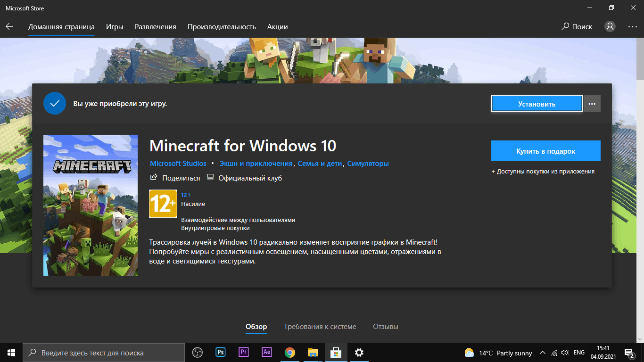Open the top-right See more menu
This screenshot has height=362, width=644.
pos(633,26)
